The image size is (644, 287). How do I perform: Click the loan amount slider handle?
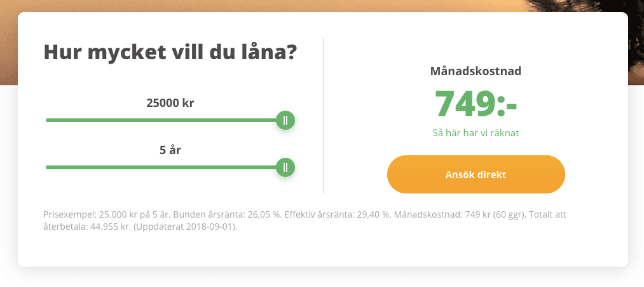[x=285, y=120]
